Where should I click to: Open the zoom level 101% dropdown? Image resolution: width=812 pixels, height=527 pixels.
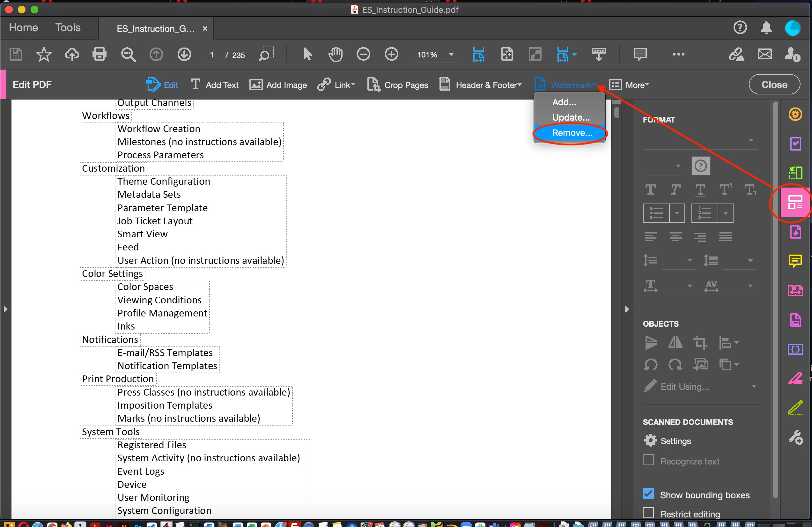pos(451,55)
